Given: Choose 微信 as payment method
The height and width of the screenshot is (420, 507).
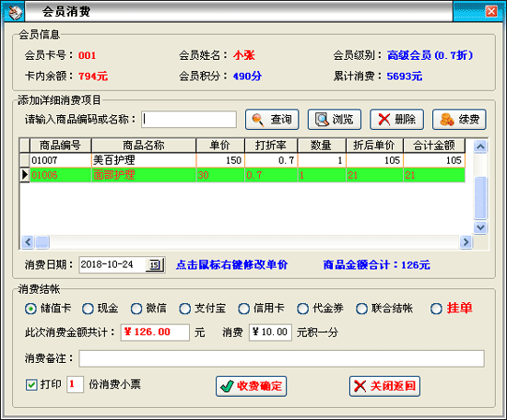Looking at the screenshot, I should pos(136,309).
